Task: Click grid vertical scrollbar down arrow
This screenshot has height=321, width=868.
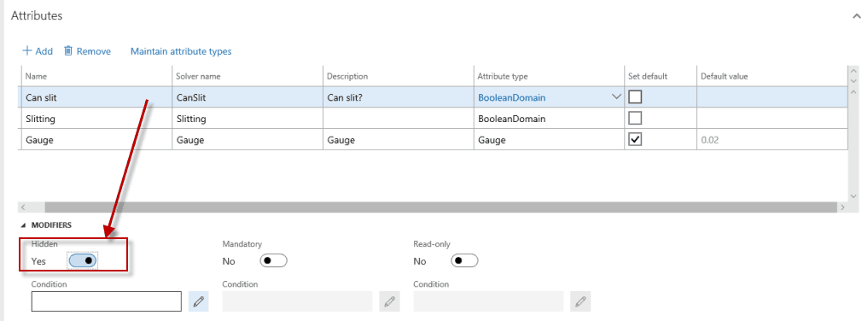Action: click(853, 196)
